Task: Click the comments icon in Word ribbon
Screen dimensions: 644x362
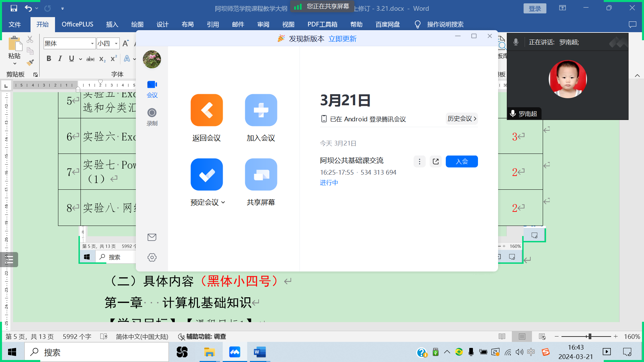Action: point(632,24)
